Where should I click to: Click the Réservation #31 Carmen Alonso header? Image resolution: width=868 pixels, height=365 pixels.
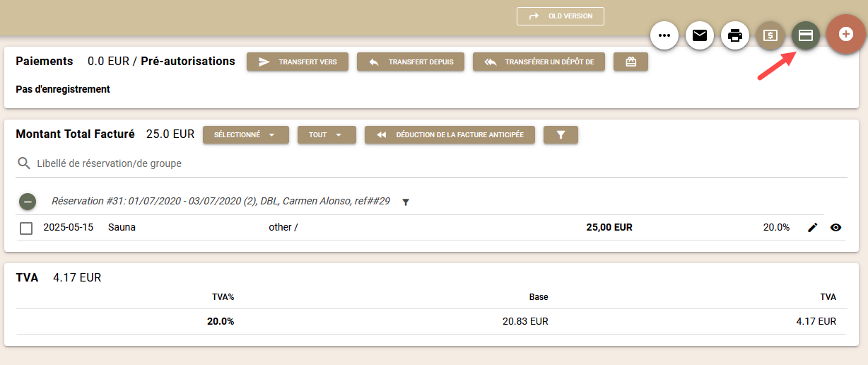pos(221,201)
